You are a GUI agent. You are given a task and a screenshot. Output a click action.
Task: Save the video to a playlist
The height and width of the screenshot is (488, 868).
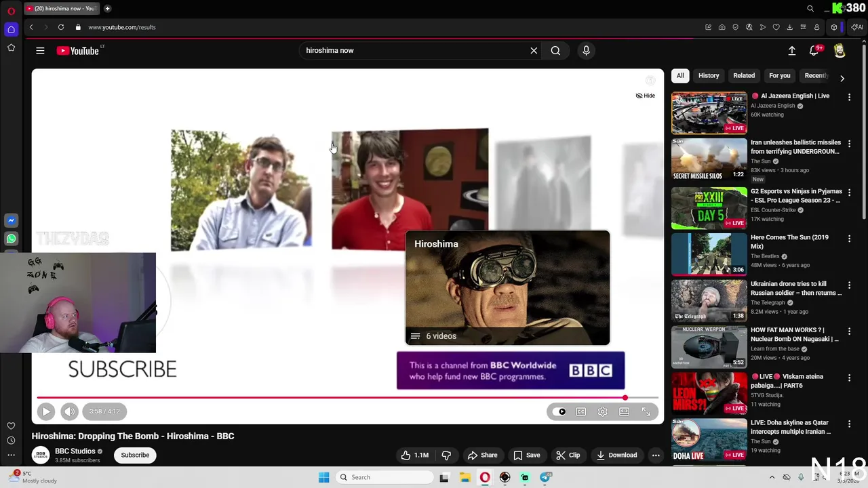(x=527, y=455)
